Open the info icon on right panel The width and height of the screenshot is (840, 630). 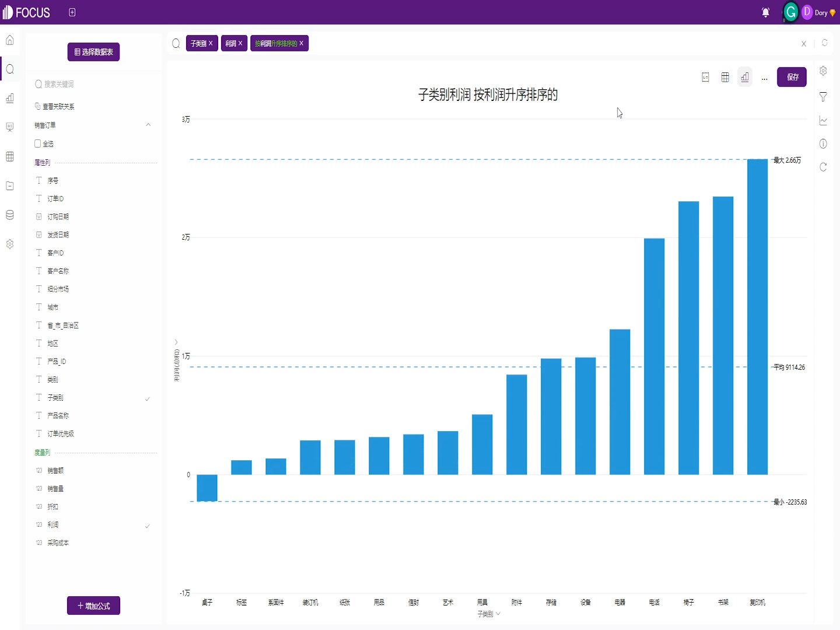823,143
